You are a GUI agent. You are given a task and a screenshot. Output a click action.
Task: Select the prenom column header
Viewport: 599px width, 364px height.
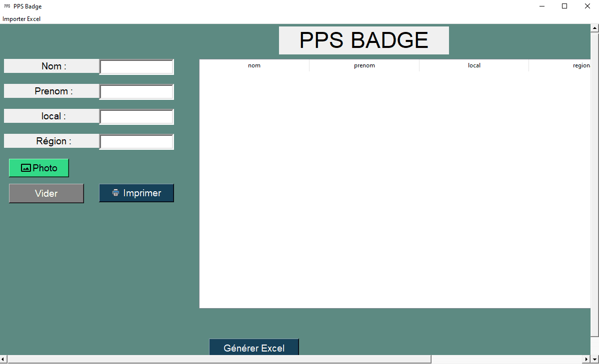[x=364, y=65]
